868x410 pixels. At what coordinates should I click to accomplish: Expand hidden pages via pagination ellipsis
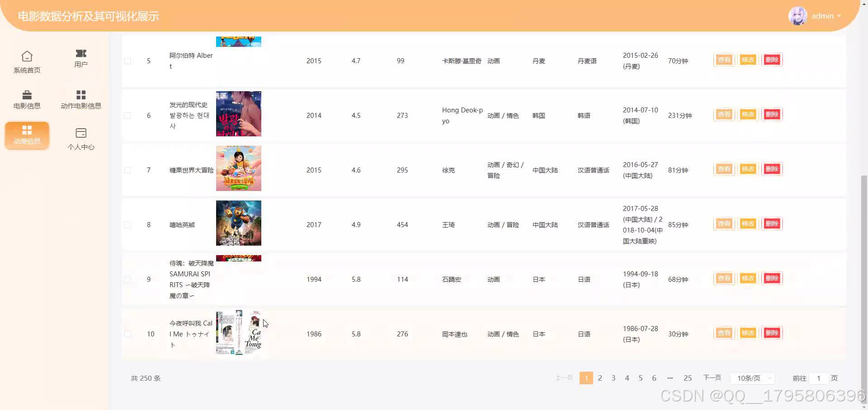pyautogui.click(x=670, y=378)
